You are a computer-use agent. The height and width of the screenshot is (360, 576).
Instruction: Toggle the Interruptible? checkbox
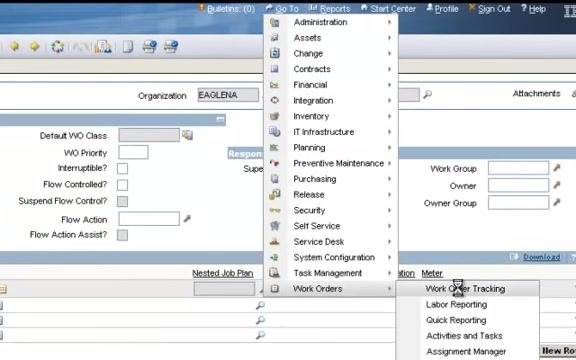pos(122,168)
